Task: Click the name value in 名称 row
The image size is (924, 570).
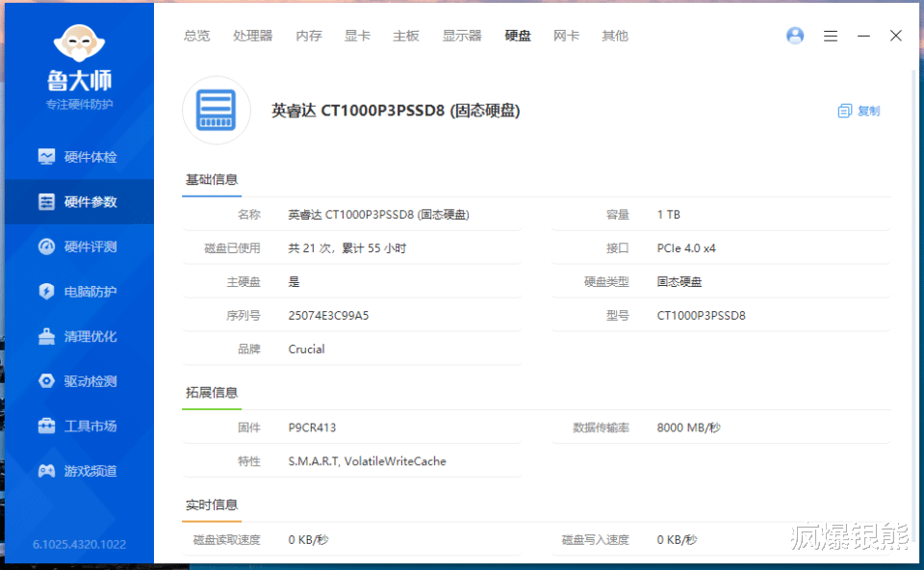Action: pyautogui.click(x=378, y=215)
